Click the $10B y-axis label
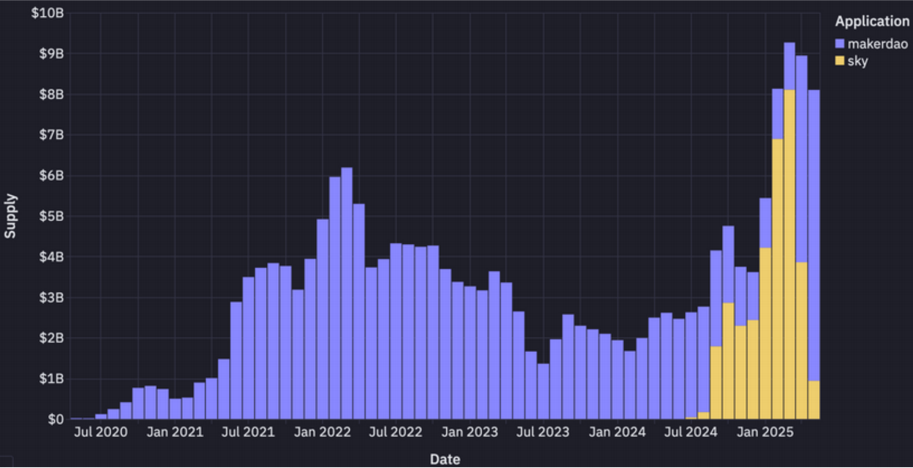The height and width of the screenshot is (468, 913). coord(47,13)
